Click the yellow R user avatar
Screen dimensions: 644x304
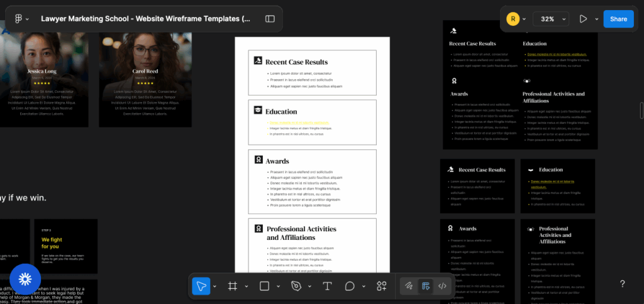513,19
